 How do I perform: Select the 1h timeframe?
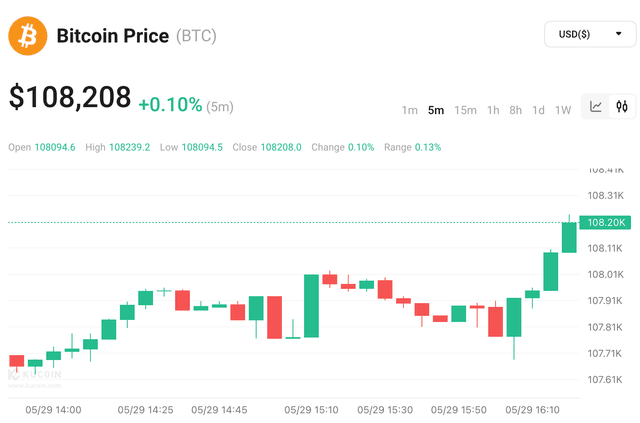[x=493, y=110]
